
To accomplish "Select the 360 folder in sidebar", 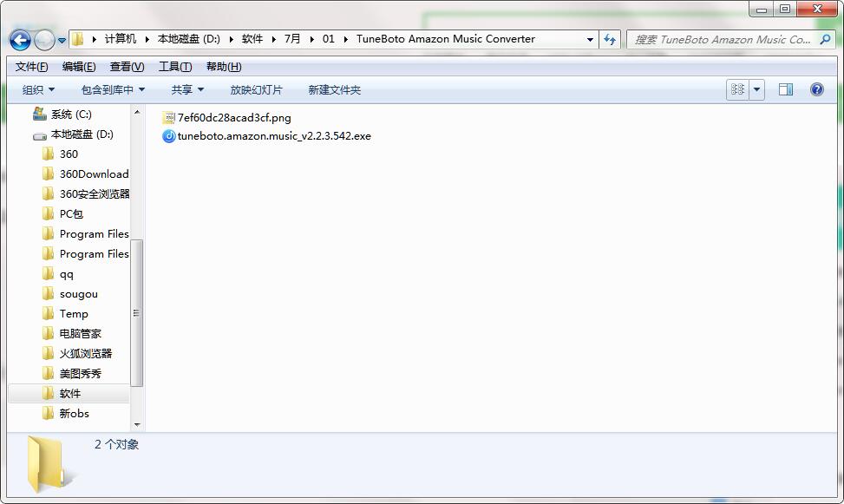I will tap(69, 154).
